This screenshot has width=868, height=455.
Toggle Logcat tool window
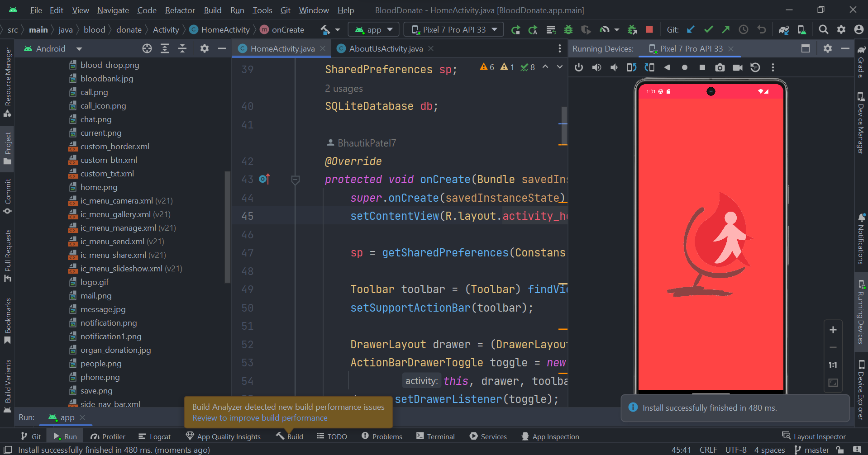pos(155,436)
